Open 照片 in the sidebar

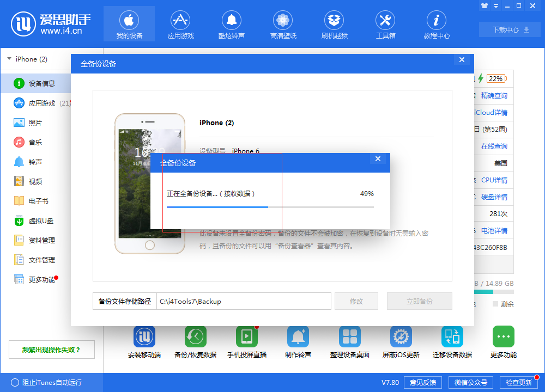pyautogui.click(x=35, y=122)
